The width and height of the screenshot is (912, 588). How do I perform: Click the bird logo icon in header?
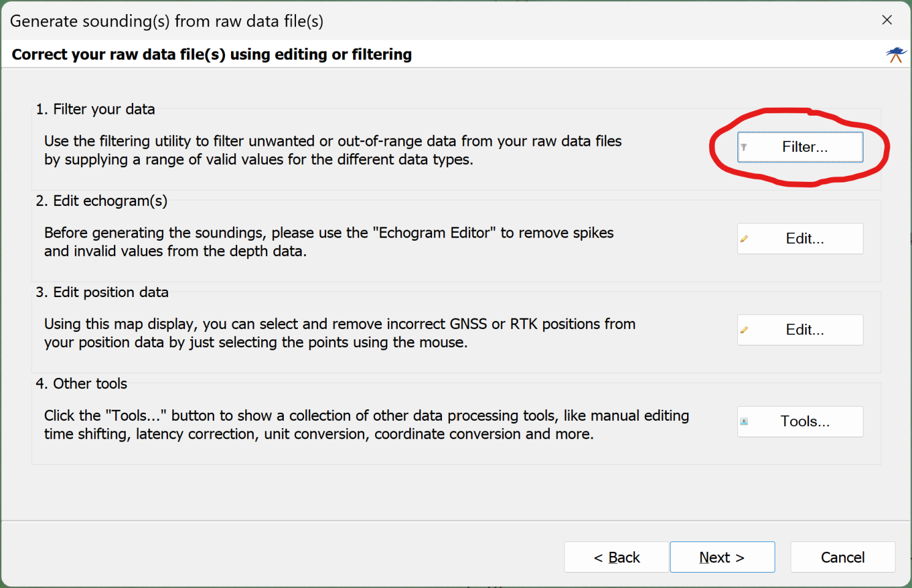896,55
